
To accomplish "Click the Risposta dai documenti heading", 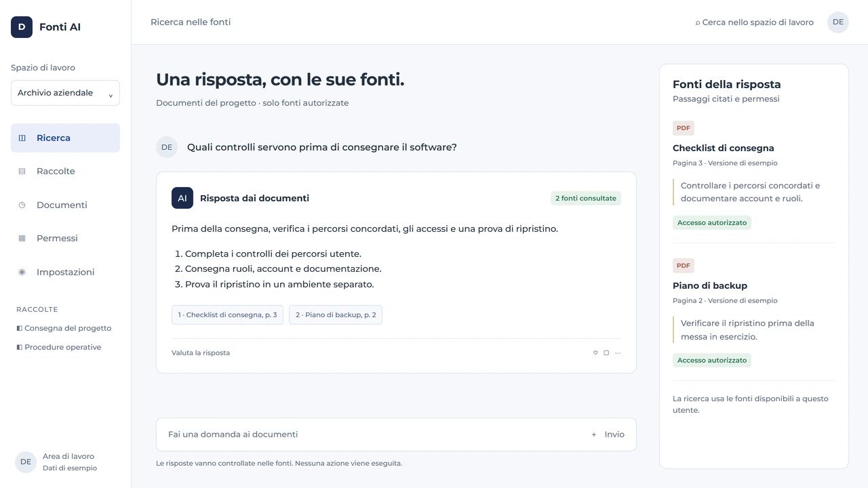I will [x=254, y=199].
